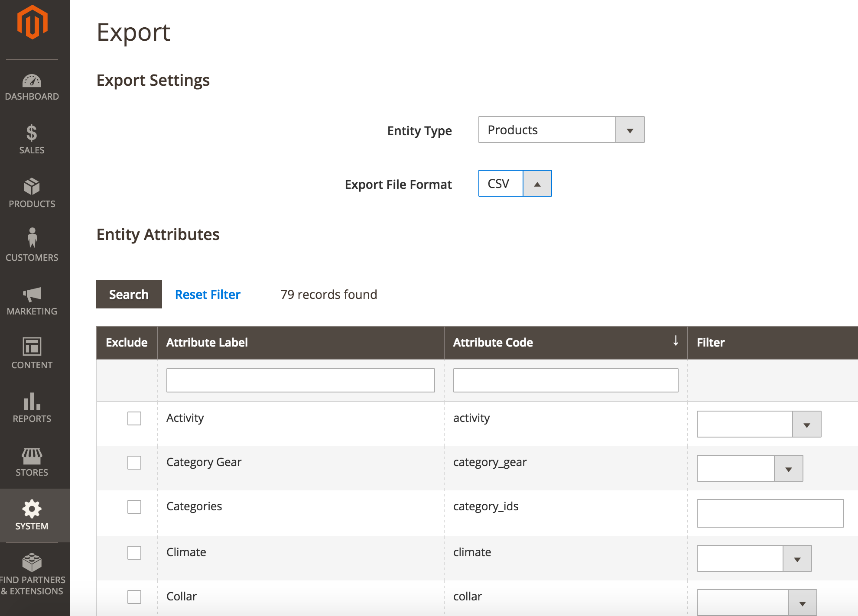Open the Sales dollar icon
The width and height of the screenshot is (858, 616).
[32, 133]
